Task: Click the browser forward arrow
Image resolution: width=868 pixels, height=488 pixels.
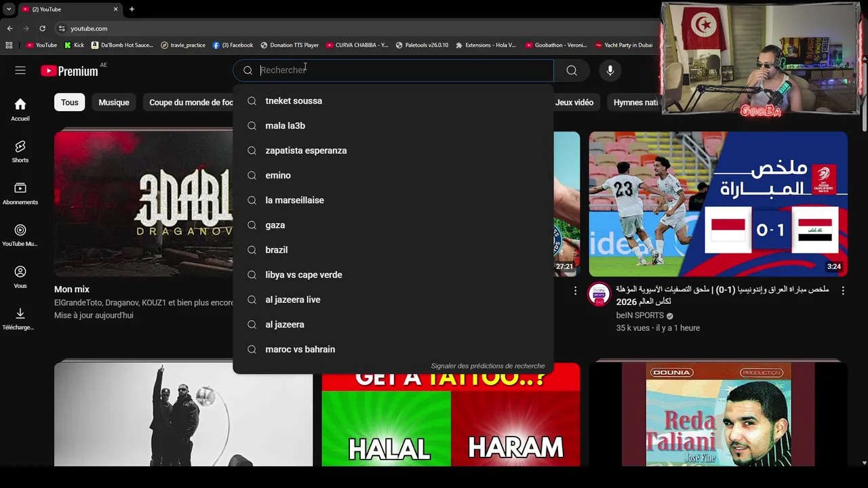Action: point(26,28)
